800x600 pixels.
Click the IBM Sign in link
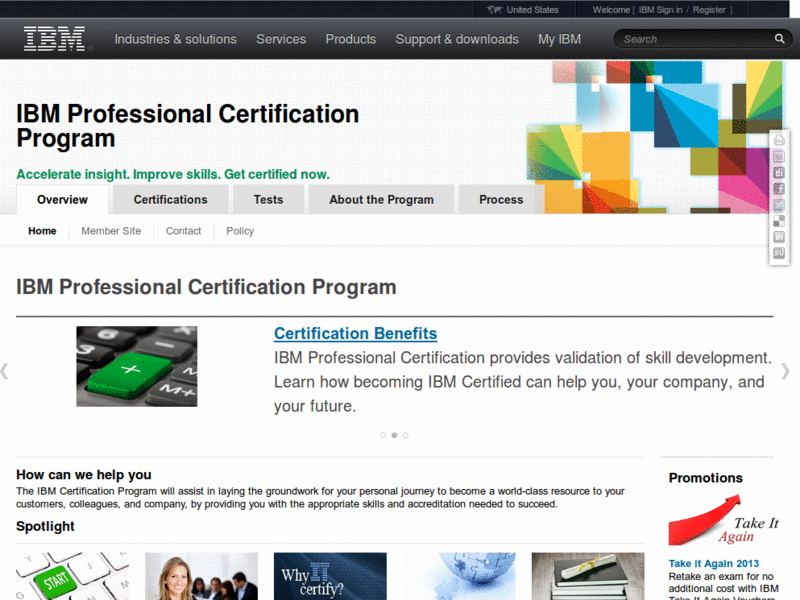[660, 10]
